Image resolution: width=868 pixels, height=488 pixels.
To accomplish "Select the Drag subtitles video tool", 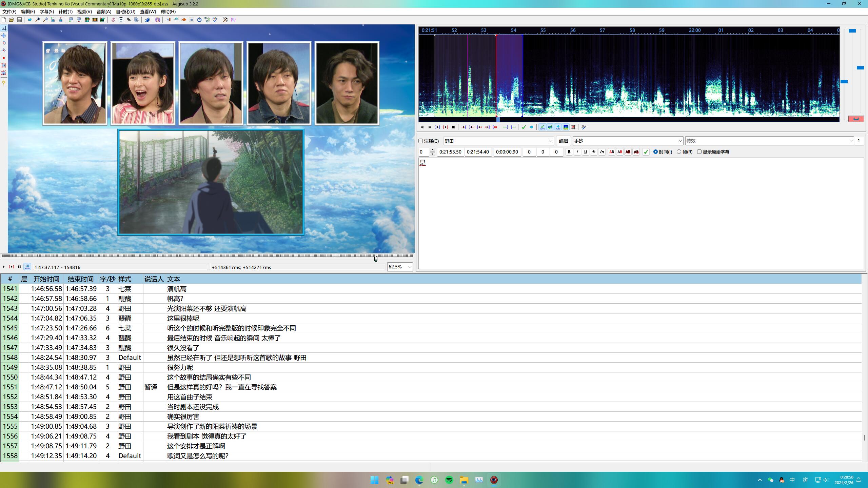I will point(4,36).
